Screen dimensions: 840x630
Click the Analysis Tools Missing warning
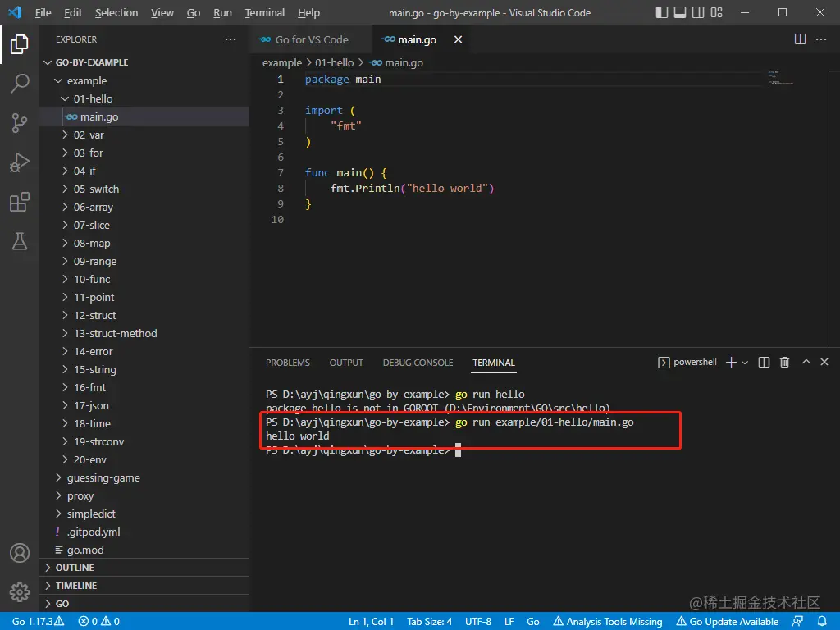click(608, 622)
